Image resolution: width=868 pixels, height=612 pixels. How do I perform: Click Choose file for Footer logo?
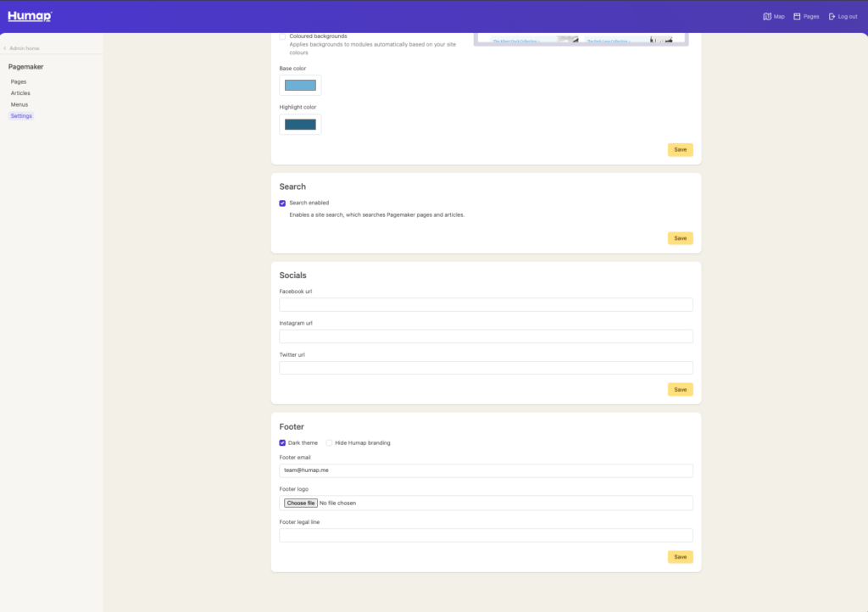coord(300,503)
